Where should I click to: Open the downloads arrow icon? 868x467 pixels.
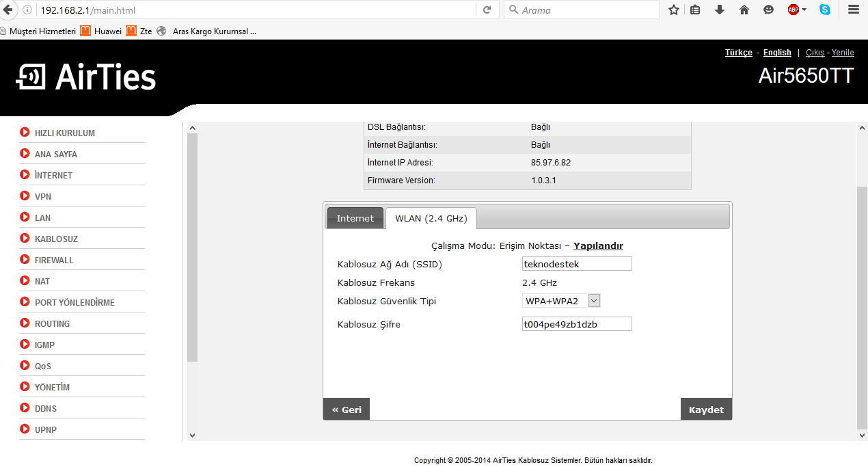pyautogui.click(x=720, y=10)
